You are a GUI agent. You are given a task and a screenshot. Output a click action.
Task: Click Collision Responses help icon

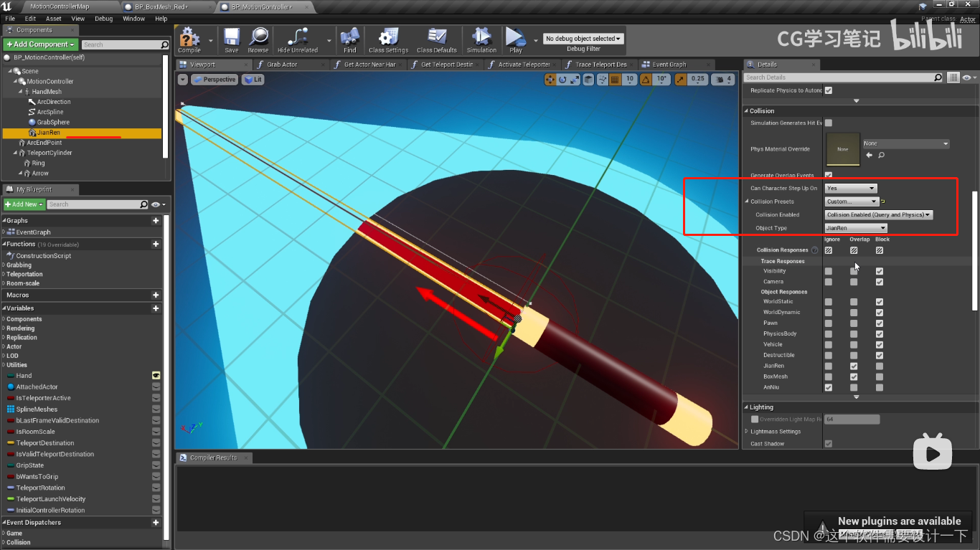click(x=814, y=250)
